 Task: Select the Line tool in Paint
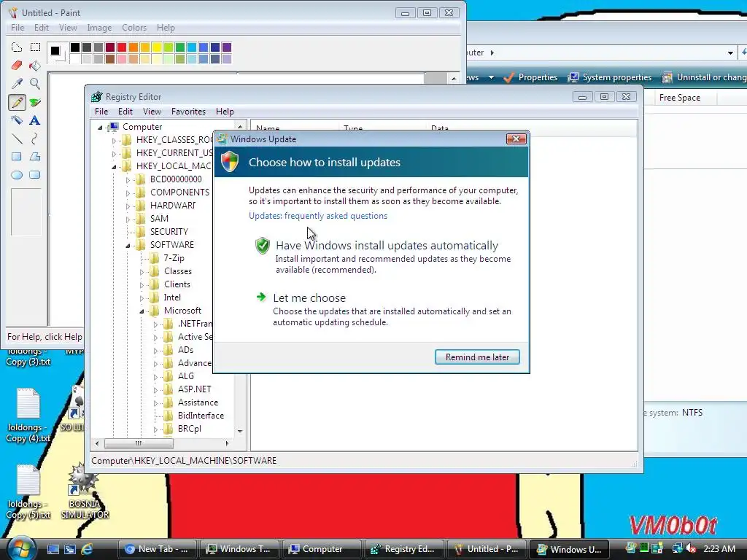coord(17,139)
